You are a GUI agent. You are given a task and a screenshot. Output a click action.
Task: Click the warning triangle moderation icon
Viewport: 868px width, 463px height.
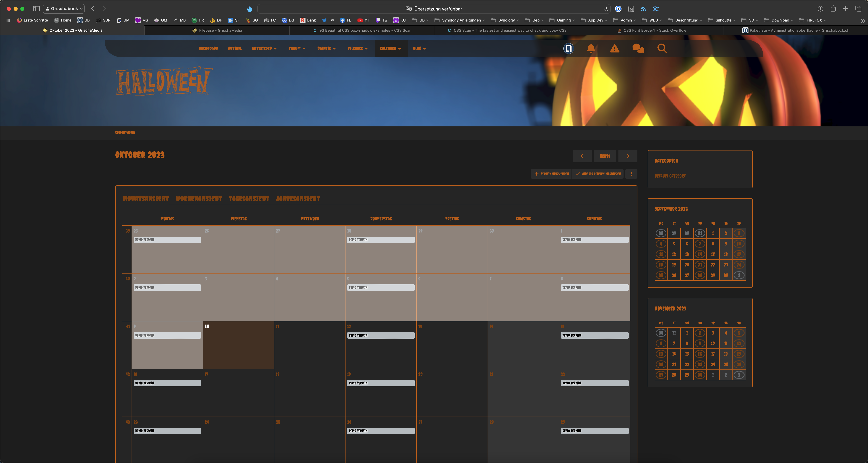click(x=615, y=48)
